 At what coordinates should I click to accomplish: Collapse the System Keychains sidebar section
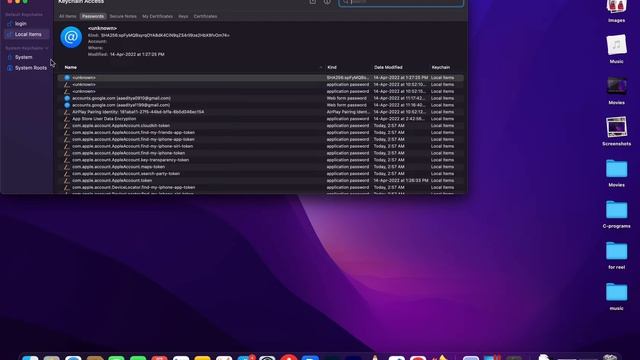(x=47, y=48)
